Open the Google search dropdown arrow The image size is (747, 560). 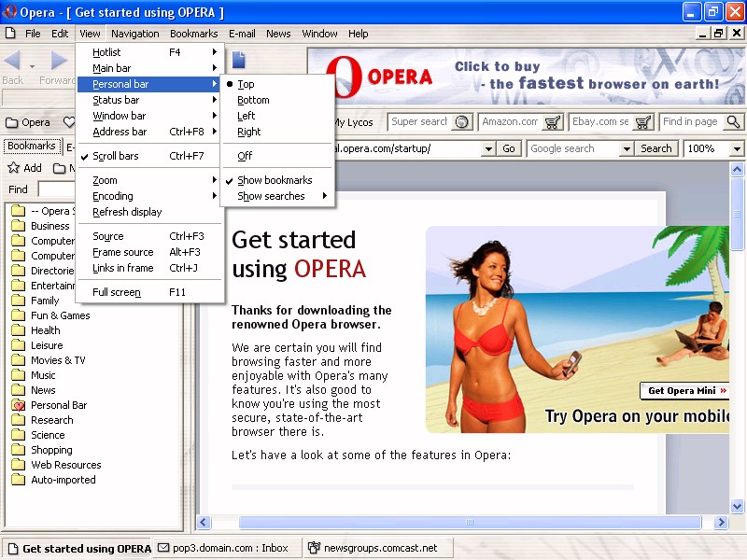pos(627,148)
